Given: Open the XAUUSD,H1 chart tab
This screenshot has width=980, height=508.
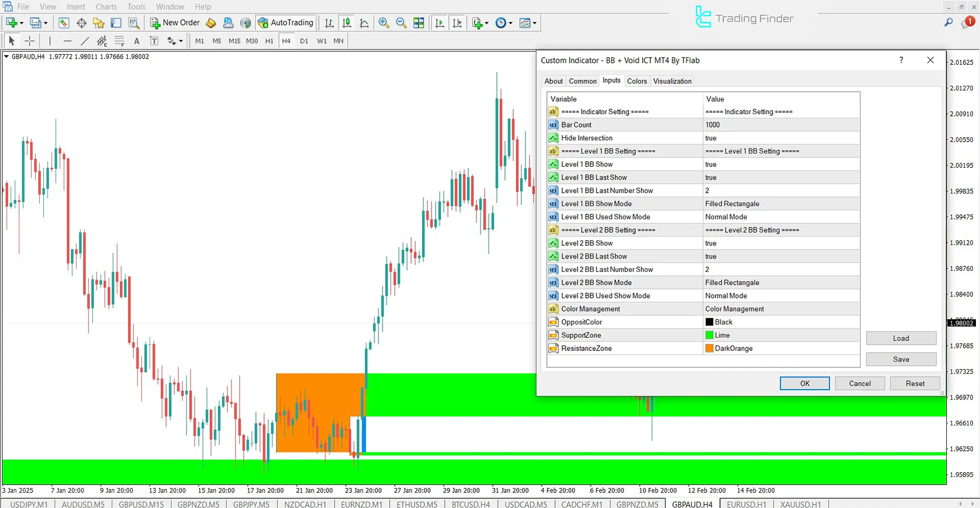Looking at the screenshot, I should click(x=800, y=504).
